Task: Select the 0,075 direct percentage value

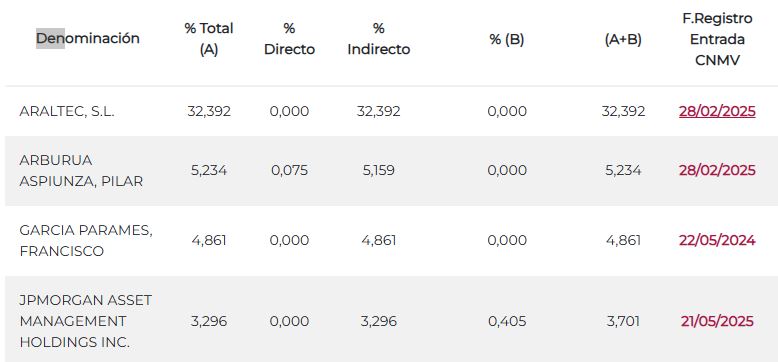Action: click(x=289, y=171)
